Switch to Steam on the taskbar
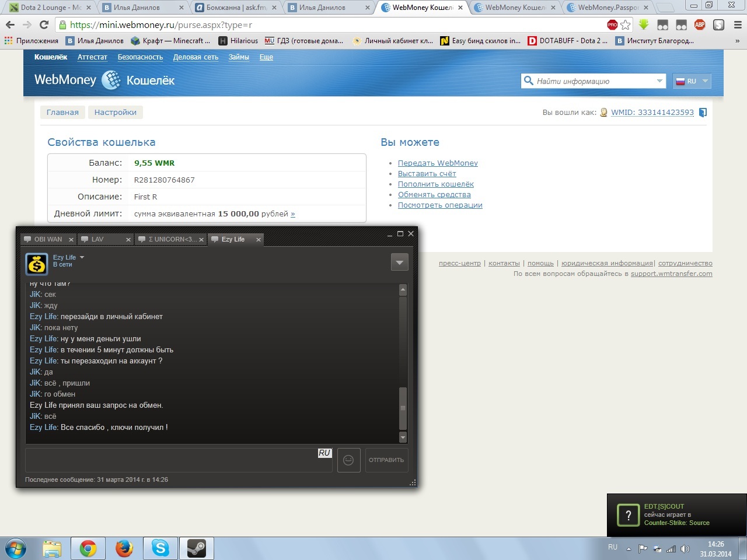 click(x=196, y=548)
